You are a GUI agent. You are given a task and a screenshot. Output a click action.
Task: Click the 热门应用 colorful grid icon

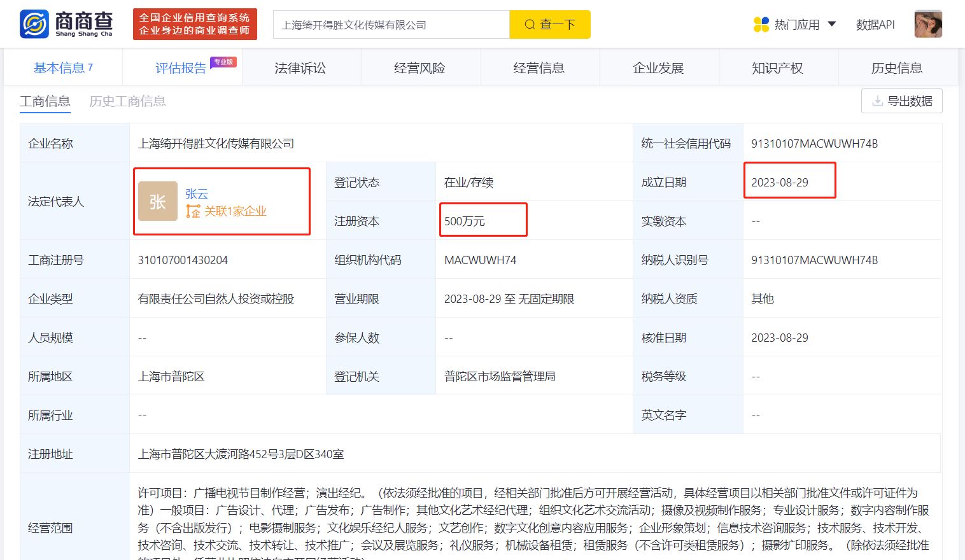(x=761, y=25)
